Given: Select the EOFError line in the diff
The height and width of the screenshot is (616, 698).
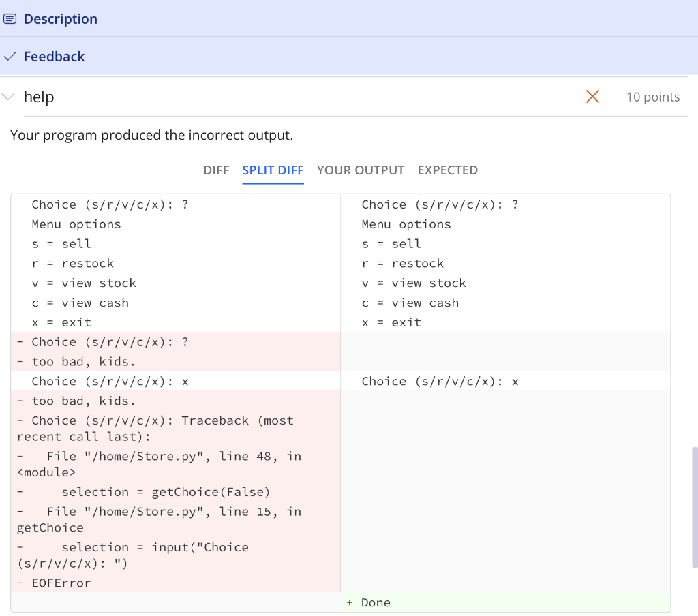Looking at the screenshot, I should (61, 583).
